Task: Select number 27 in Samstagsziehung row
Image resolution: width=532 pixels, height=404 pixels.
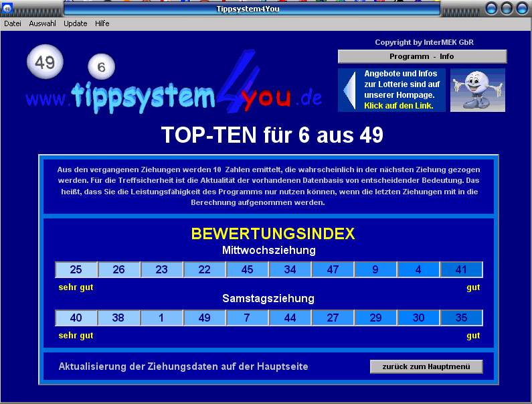Action: point(333,318)
